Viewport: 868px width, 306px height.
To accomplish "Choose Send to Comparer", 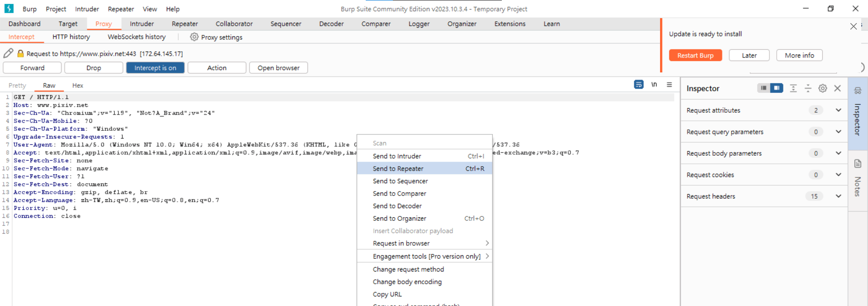I will pos(425,193).
